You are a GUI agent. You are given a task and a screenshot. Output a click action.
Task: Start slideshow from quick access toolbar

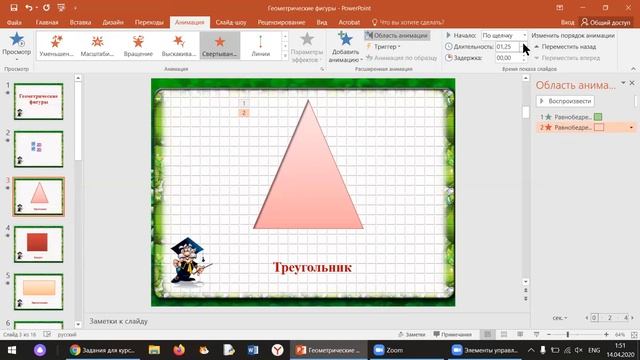point(61,8)
